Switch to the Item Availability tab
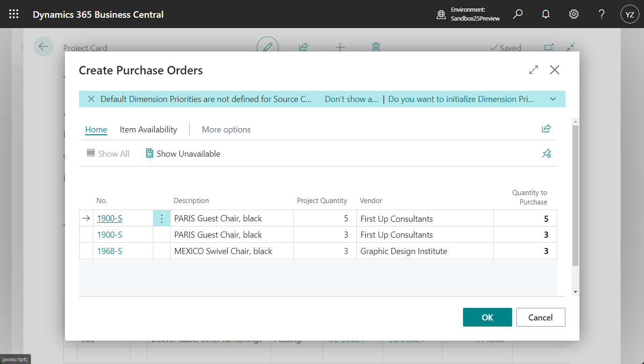This screenshot has height=364, width=644. click(x=148, y=130)
